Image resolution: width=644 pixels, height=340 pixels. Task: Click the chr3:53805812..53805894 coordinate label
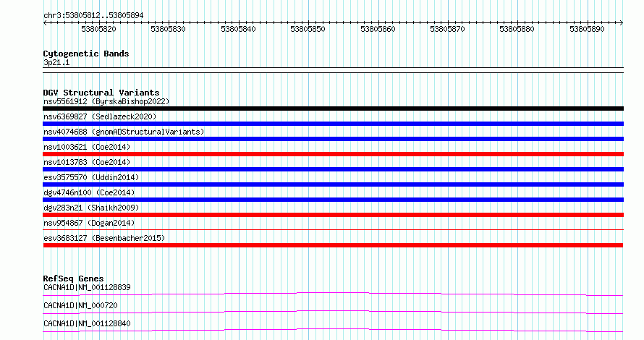click(x=93, y=16)
